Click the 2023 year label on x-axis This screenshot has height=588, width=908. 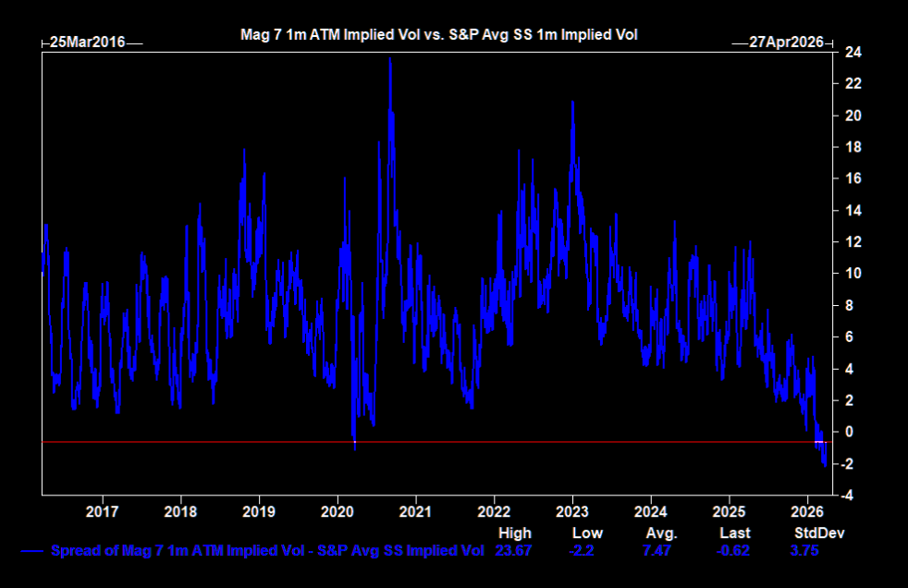click(572, 511)
